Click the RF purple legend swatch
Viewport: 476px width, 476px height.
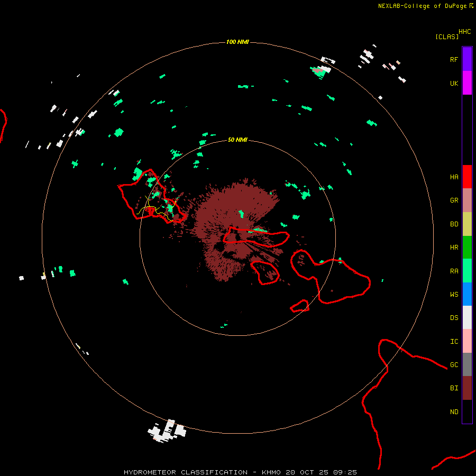coord(467,59)
